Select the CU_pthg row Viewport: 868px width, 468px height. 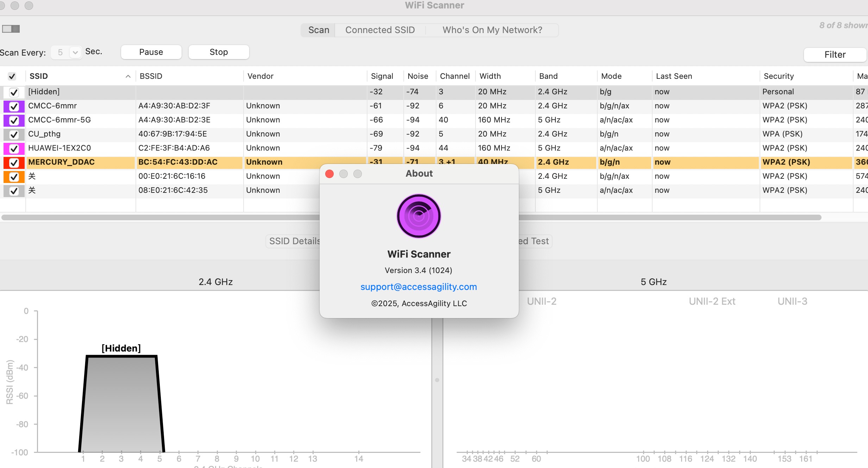(x=434, y=134)
